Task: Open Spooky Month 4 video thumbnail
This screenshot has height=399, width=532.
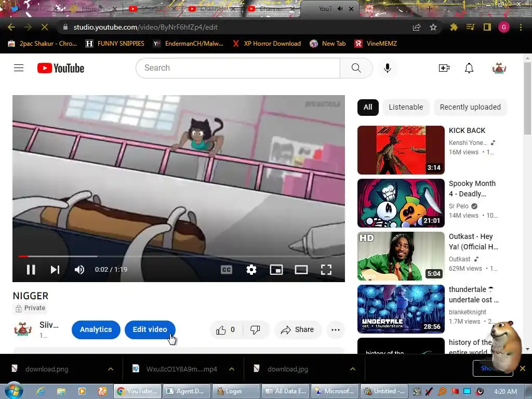Action: (x=401, y=203)
